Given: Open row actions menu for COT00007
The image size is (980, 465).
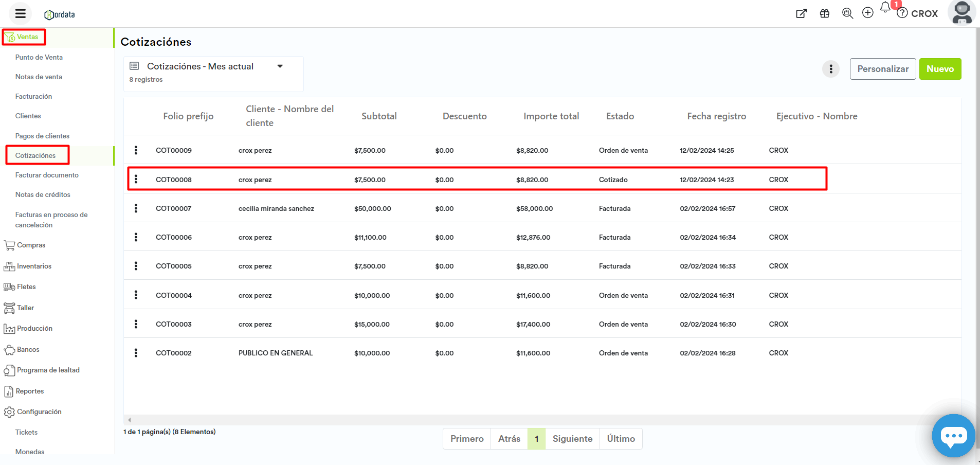Looking at the screenshot, I should [x=136, y=208].
